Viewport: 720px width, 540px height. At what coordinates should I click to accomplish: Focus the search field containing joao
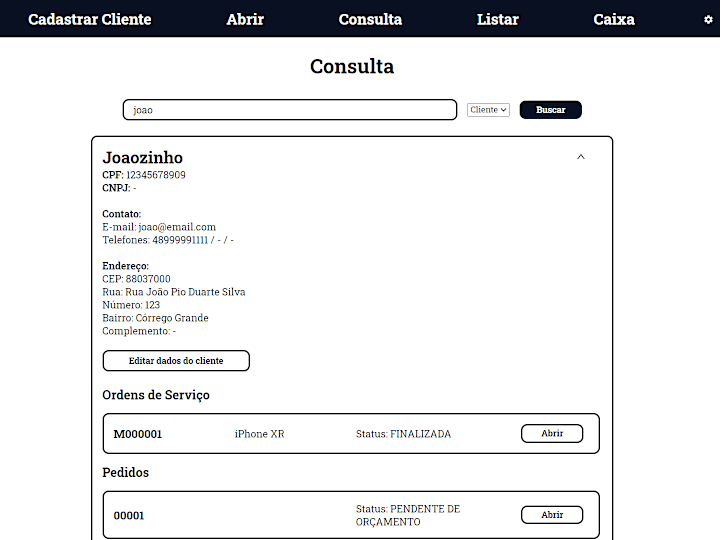click(x=290, y=110)
